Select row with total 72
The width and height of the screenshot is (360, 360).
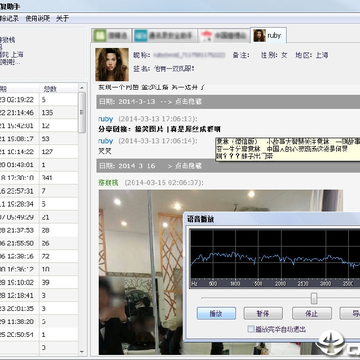click(39, 256)
